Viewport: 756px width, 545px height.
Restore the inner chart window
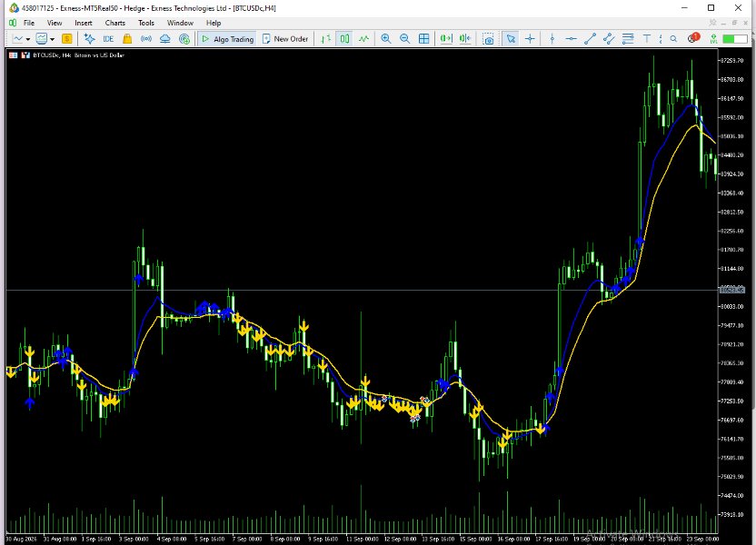coord(734,23)
